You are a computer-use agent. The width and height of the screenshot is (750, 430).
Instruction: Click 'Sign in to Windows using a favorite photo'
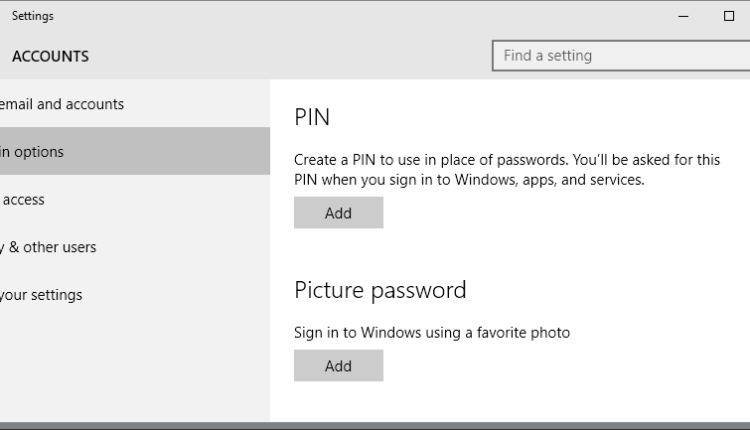(x=432, y=332)
